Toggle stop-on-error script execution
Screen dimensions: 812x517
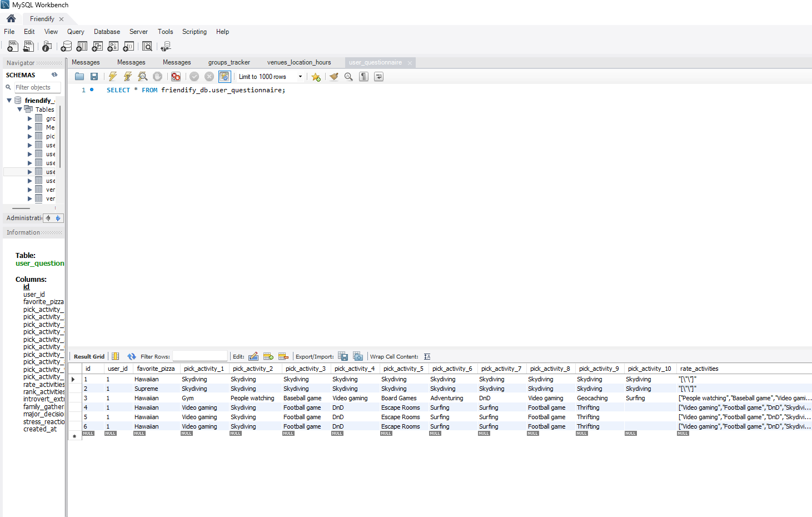(x=176, y=77)
